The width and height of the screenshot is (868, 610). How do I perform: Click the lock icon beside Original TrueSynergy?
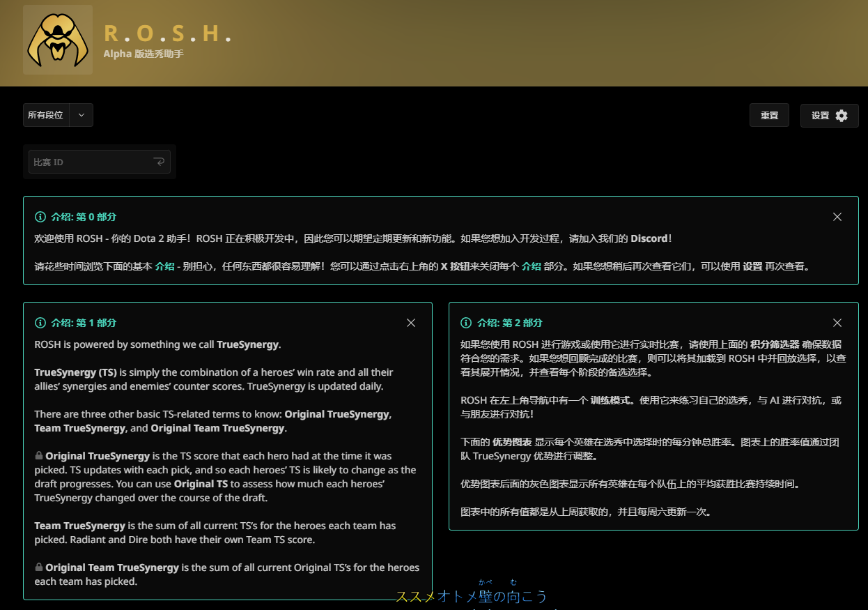[38, 456]
